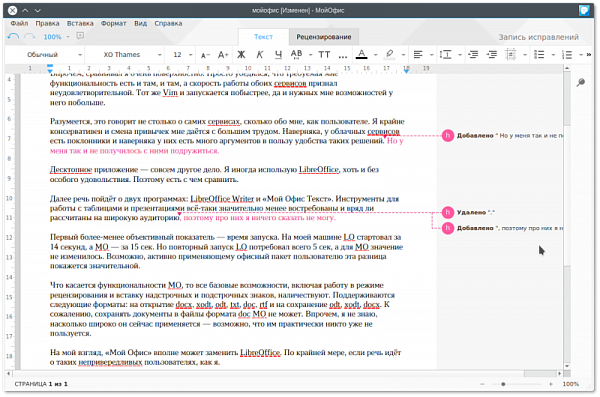The image size is (600, 397).
Task: Open more text formatting options (...)
Action: [x=343, y=56]
